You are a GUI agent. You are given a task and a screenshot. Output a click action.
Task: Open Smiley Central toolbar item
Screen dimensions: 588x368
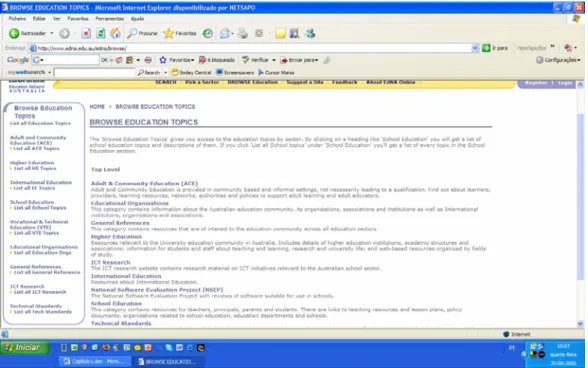point(191,72)
